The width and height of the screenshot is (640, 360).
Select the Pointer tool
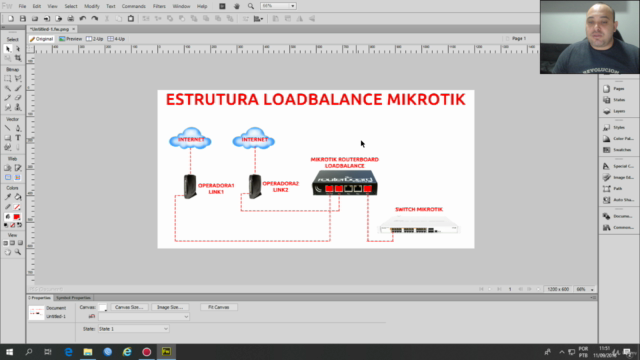pos(8,49)
